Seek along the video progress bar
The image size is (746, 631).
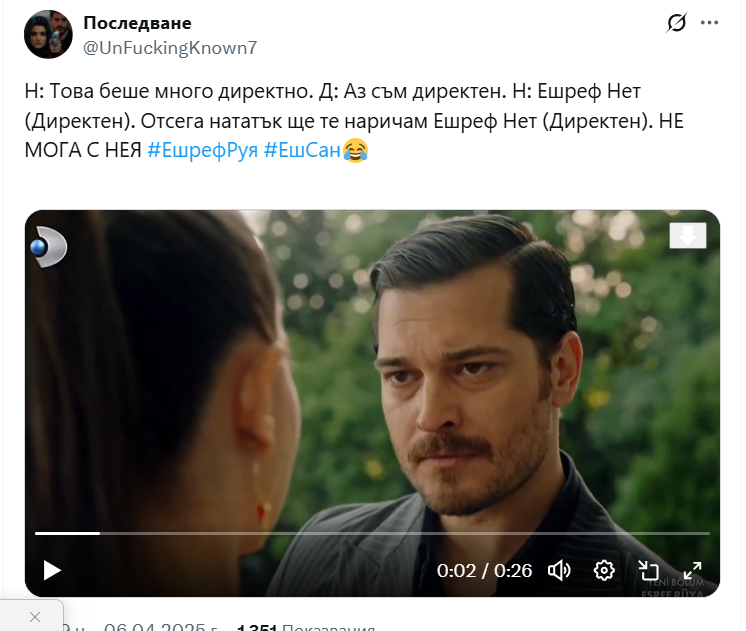pos(372,533)
